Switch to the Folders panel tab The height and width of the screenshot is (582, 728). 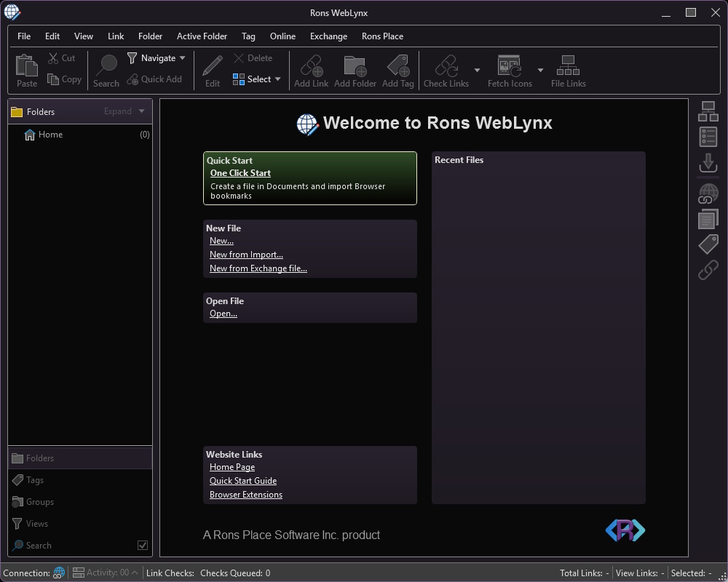(x=80, y=458)
